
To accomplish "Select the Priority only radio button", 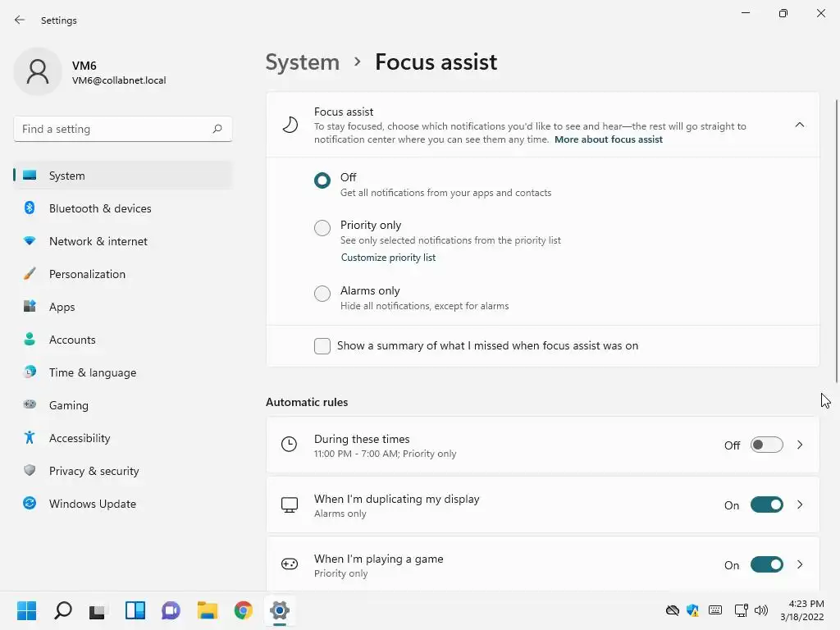I will (x=322, y=228).
